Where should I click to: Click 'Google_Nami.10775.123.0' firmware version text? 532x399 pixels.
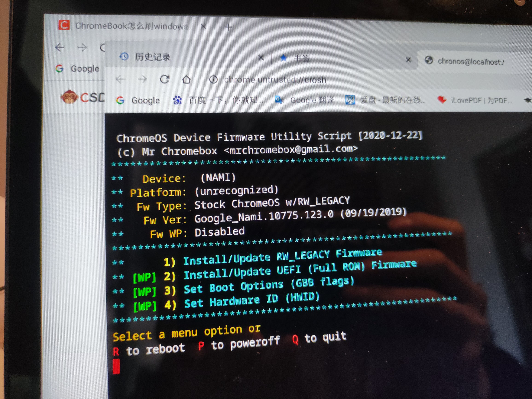[x=264, y=217]
